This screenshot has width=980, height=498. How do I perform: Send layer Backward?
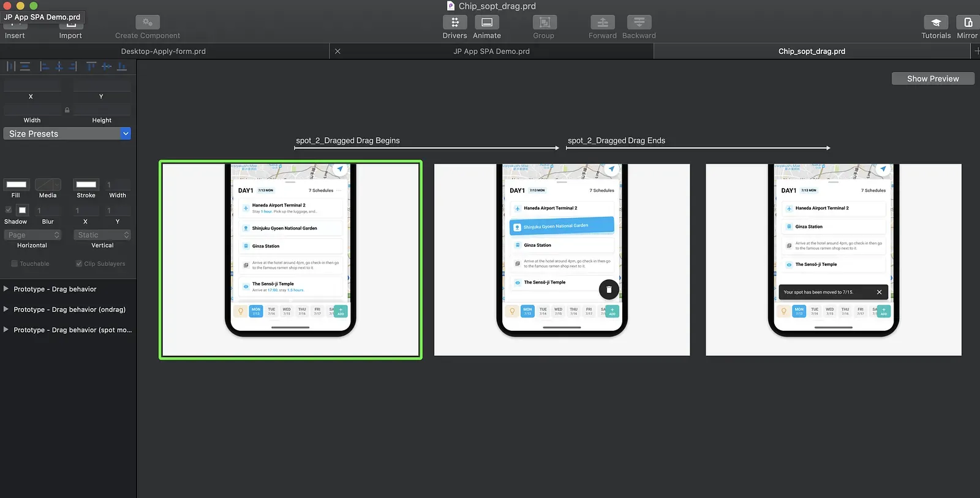pos(639,23)
